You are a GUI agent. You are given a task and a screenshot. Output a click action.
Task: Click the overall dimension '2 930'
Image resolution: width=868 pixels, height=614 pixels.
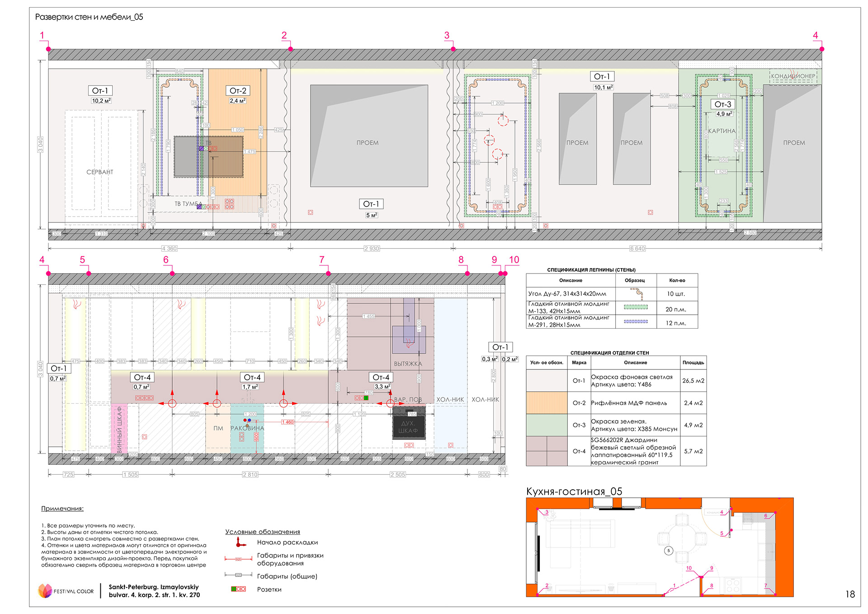372,249
